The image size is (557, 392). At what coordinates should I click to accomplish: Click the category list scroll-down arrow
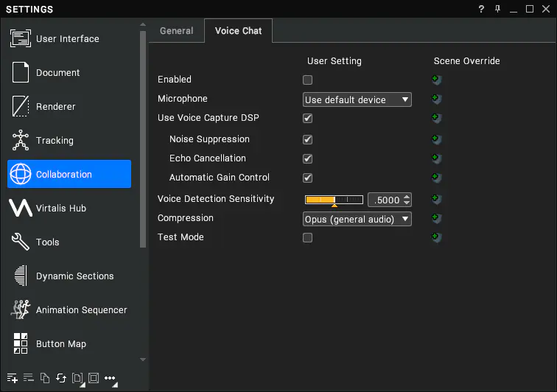tap(143, 360)
